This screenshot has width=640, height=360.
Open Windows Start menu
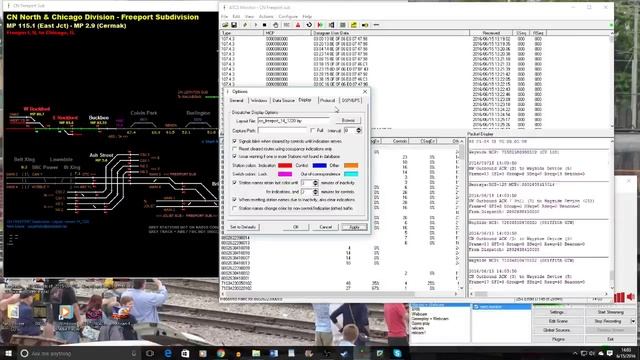pos(8,353)
